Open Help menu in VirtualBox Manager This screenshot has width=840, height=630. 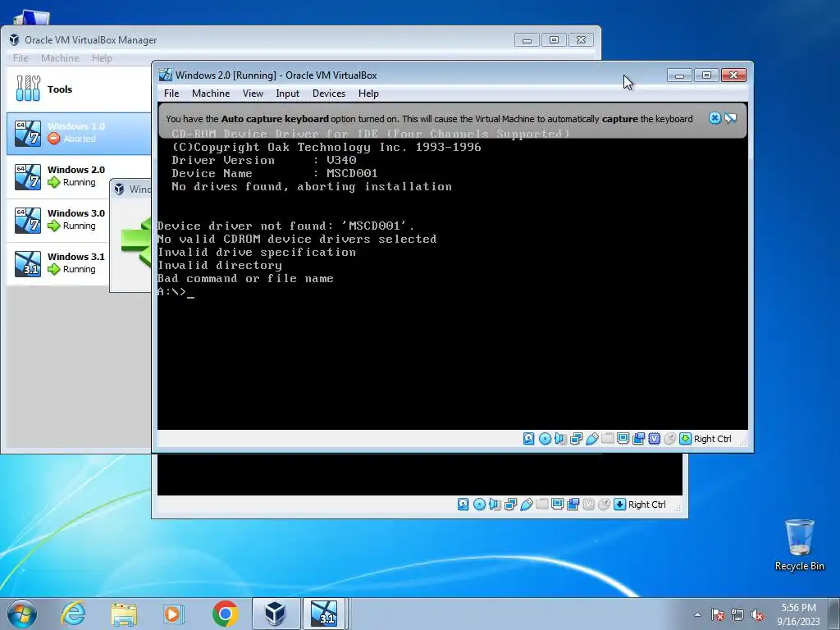pyautogui.click(x=102, y=58)
